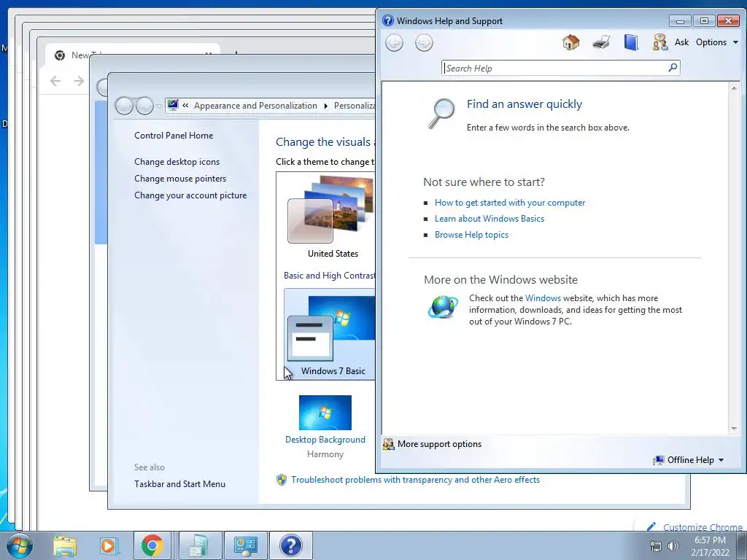
Task: Click the search magnifier in Search Help box
Action: click(673, 68)
